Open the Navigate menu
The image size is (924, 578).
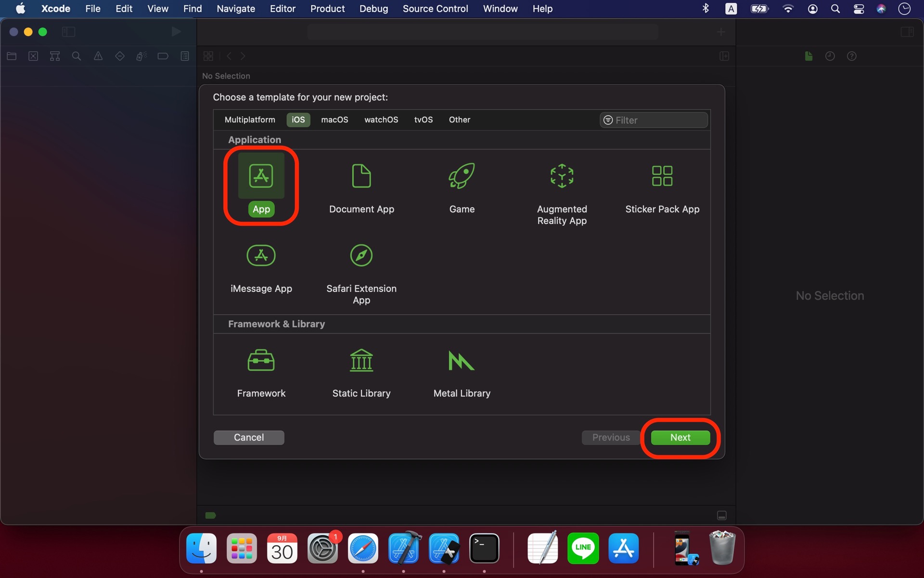[x=236, y=9]
